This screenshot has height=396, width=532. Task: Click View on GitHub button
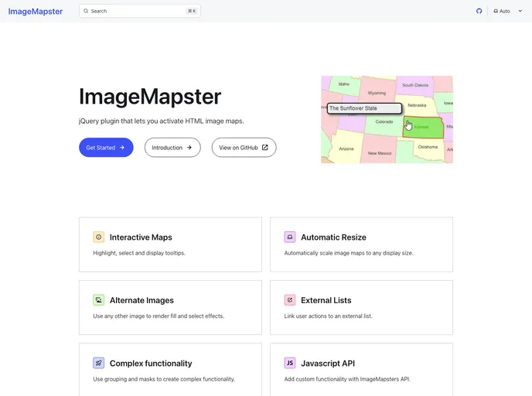(244, 148)
